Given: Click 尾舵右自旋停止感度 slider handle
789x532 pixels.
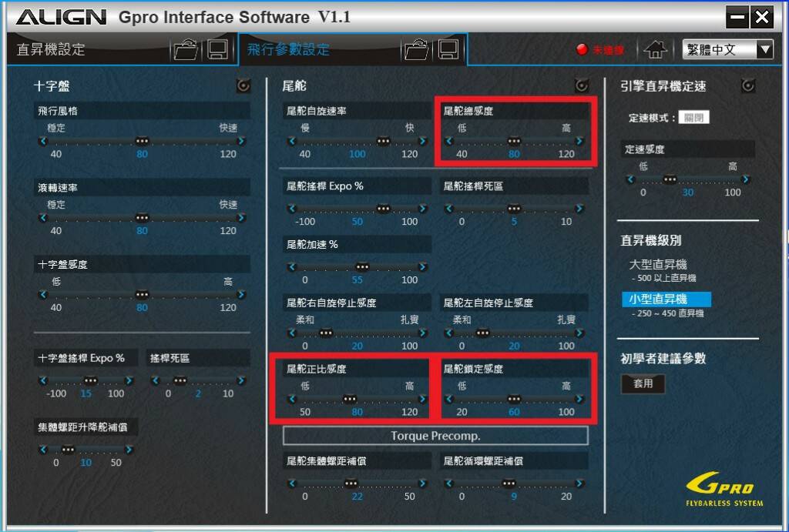Looking at the screenshot, I should coord(326,333).
